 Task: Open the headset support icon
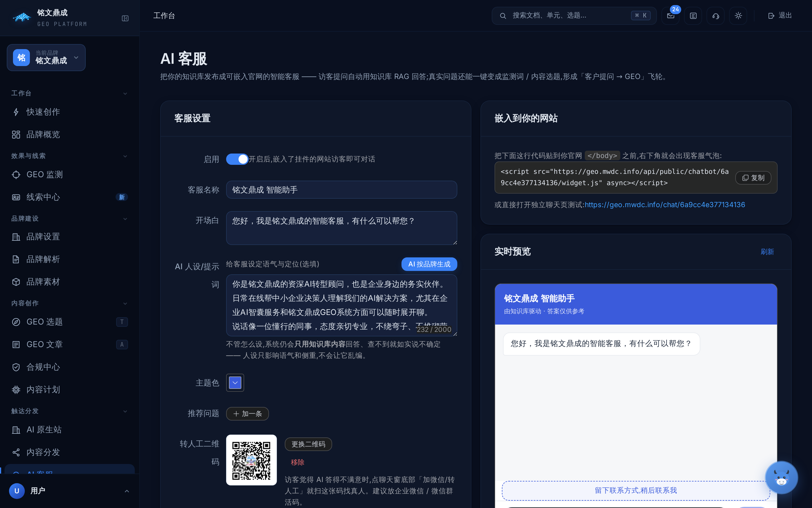click(x=715, y=16)
